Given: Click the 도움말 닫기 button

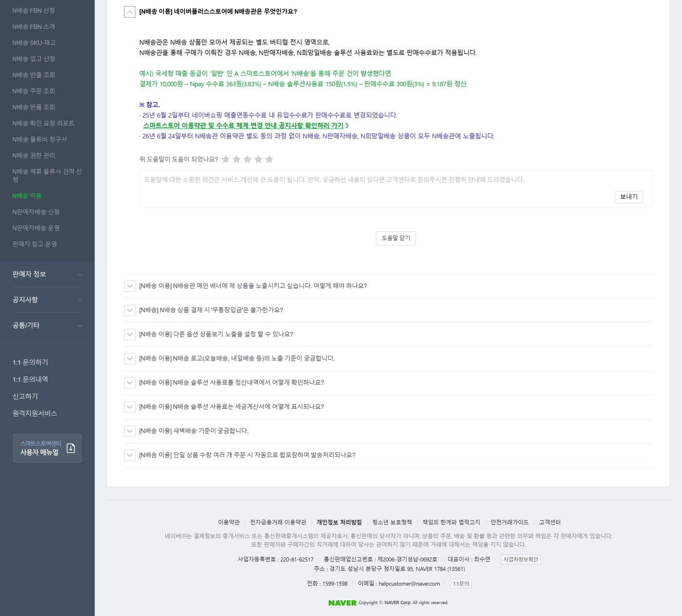Looking at the screenshot, I should click(x=396, y=238).
